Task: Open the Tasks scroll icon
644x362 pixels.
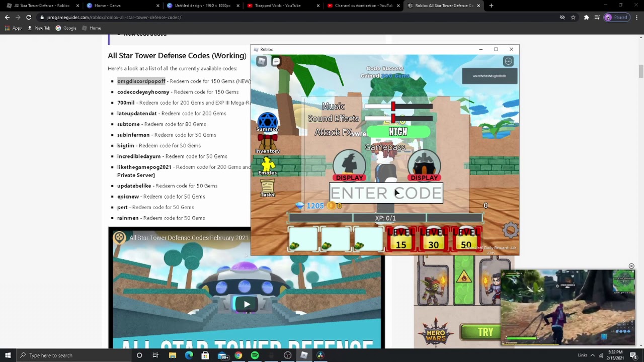Action: click(x=267, y=188)
